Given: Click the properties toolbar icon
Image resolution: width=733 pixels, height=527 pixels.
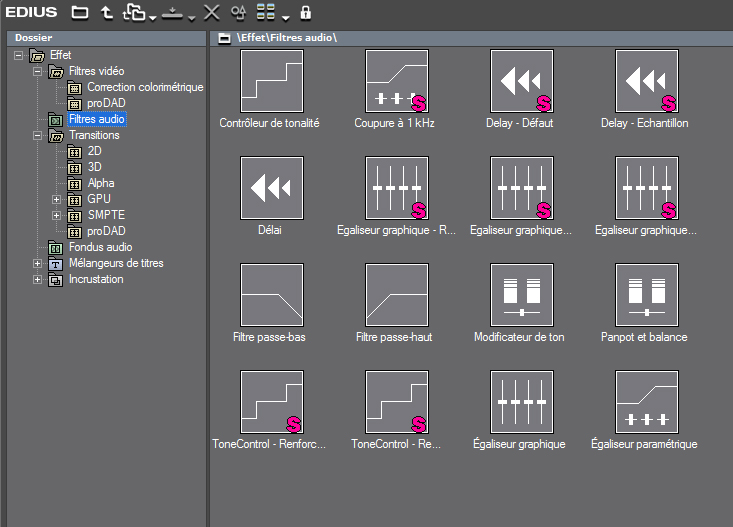Looking at the screenshot, I should tap(239, 13).
